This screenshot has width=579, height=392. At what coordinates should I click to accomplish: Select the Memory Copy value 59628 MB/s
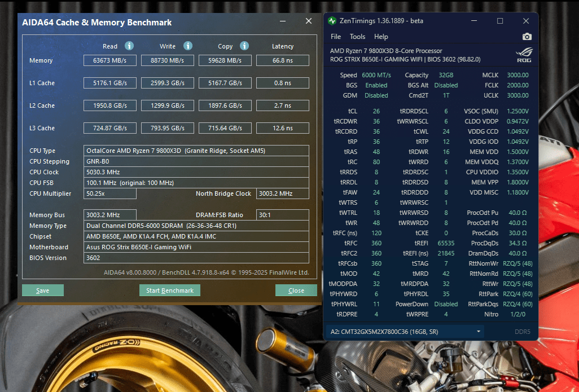click(225, 60)
